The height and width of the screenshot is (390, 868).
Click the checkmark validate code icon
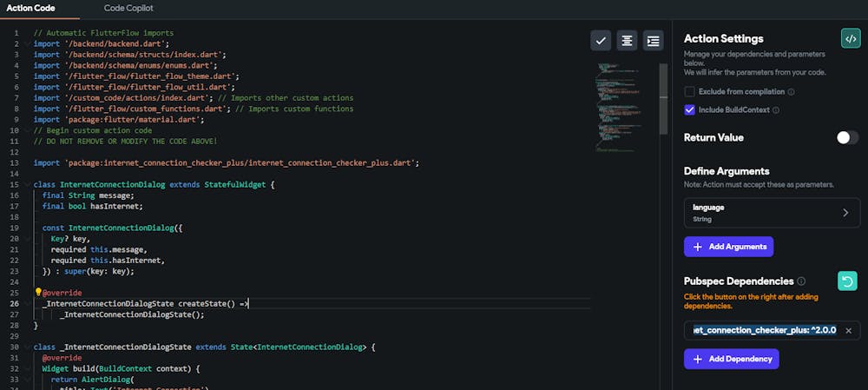601,41
